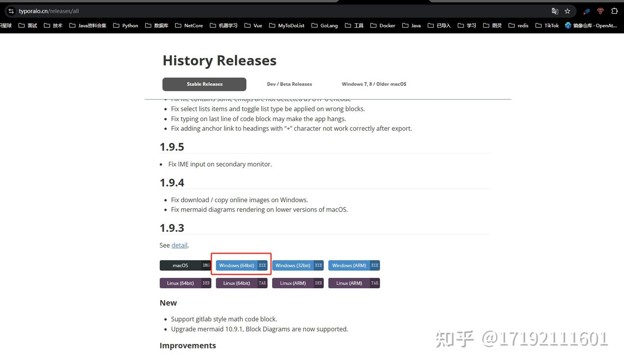The image size is (624, 364).
Task: Click the 'New' section heading
Action: pyautogui.click(x=168, y=303)
